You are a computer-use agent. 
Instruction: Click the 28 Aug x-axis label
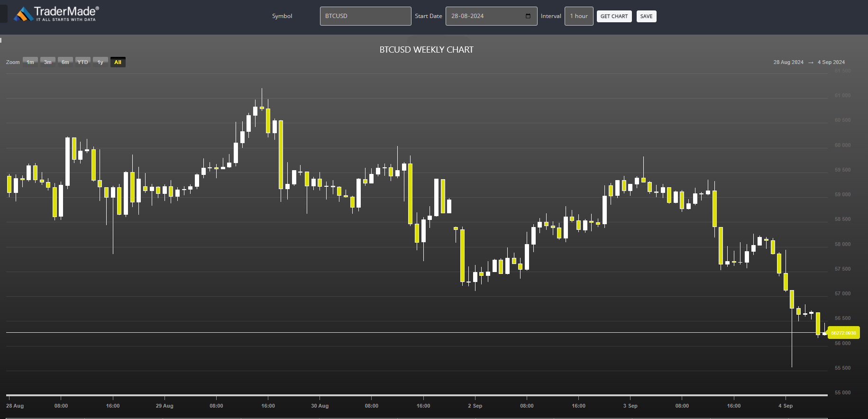15,406
